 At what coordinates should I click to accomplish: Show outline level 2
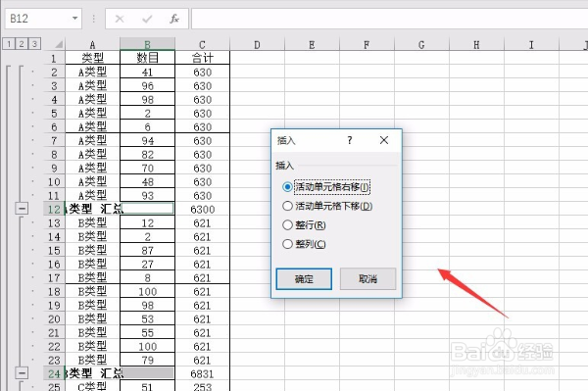[22, 44]
